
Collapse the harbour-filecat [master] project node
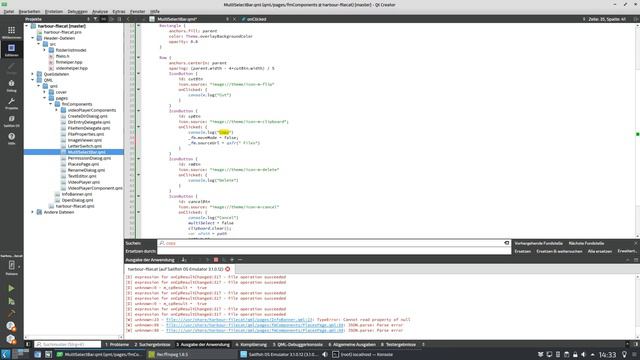[27, 26]
